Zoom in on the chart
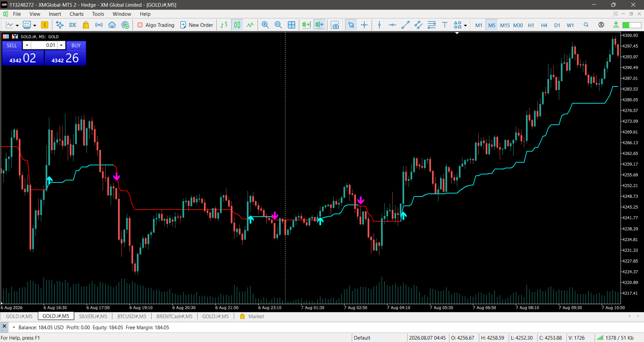 point(265,25)
